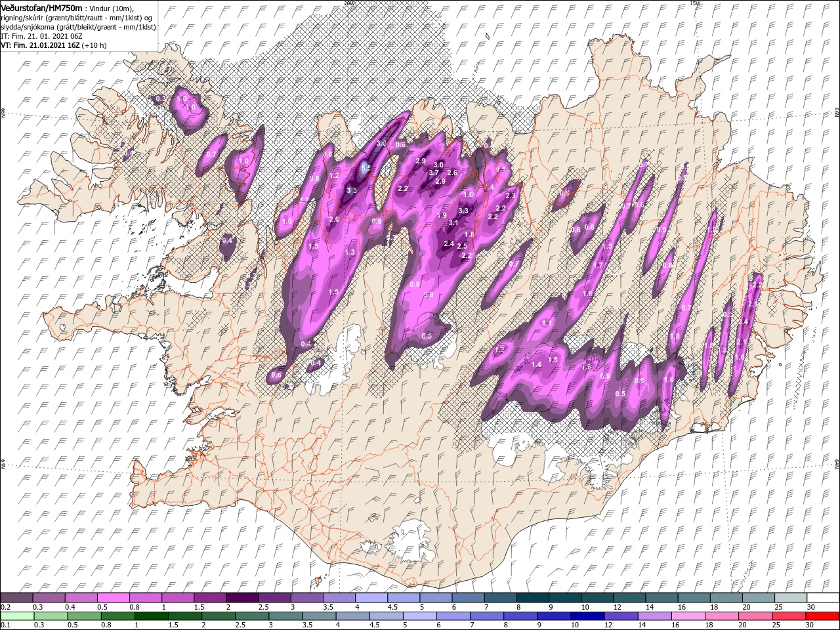
Task: Click the 'VT: Fim. 21.01.2021 16Z' valid time
Action: pos(39,45)
